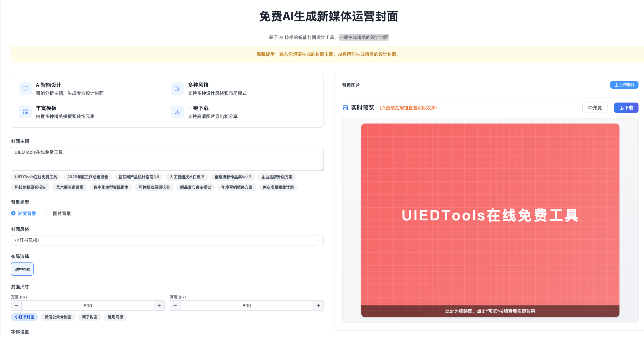Click the 一键生成精美的设计封面 highlighted subtitle text

point(364,37)
